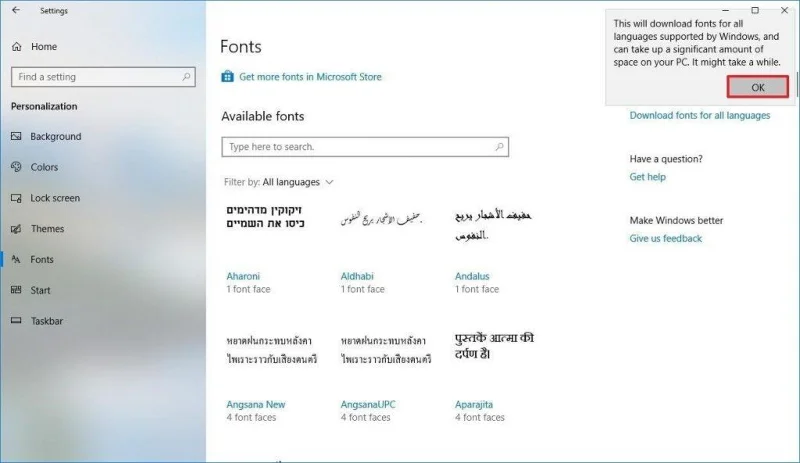Open Lock screen settings
Viewport: 800px width, 463px height.
tap(55, 198)
